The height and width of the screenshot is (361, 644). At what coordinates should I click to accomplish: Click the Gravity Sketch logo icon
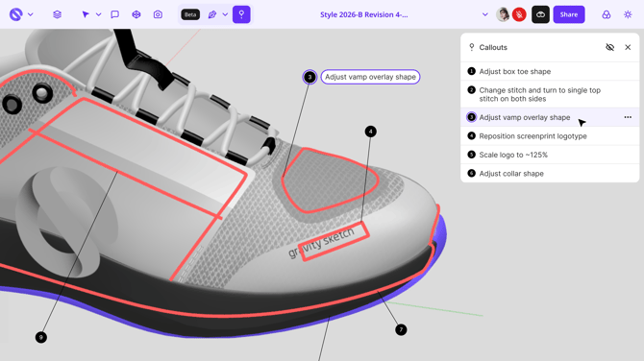tap(15, 14)
